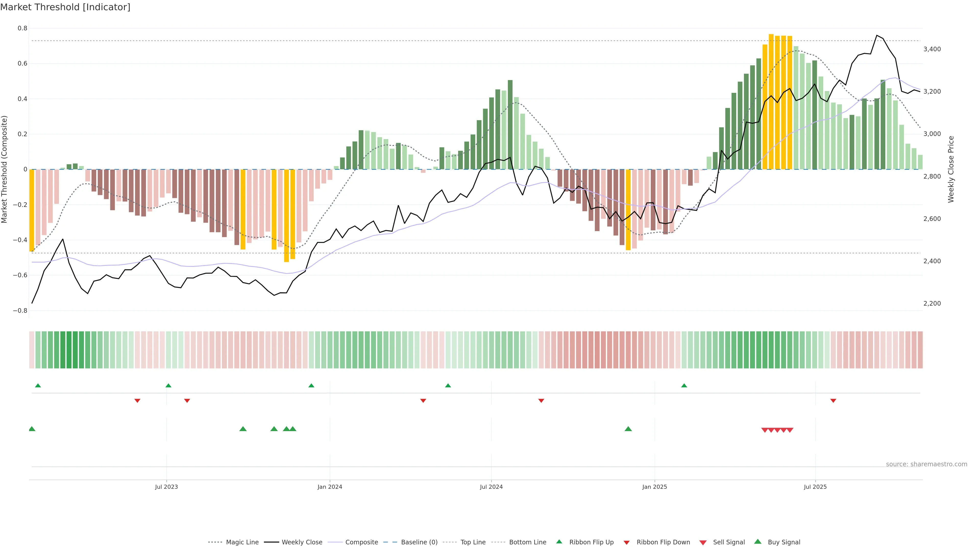Click Ribbon Flip Up legend triangle icon
Image resolution: width=980 pixels, height=551 pixels.
click(559, 542)
